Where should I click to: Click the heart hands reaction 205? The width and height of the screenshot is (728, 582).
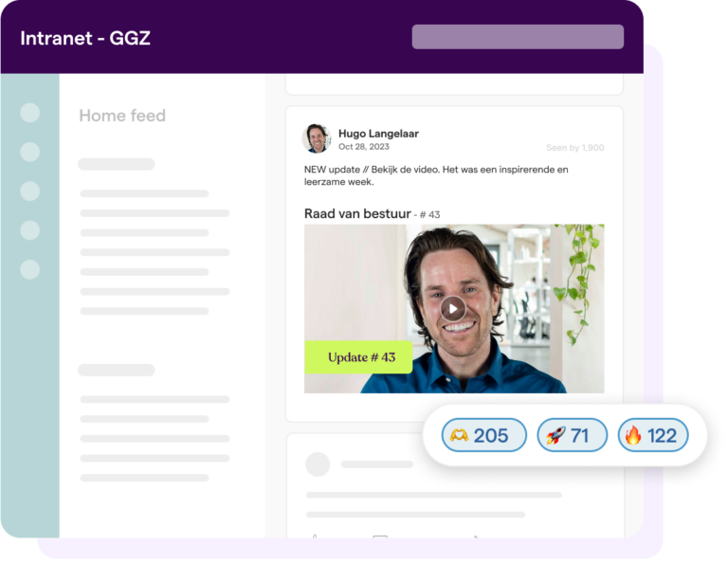(x=483, y=435)
